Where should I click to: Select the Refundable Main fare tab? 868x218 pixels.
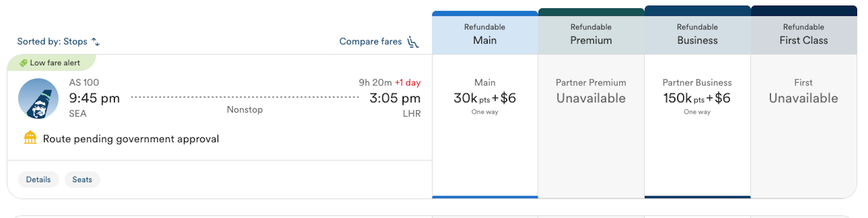coord(484,34)
